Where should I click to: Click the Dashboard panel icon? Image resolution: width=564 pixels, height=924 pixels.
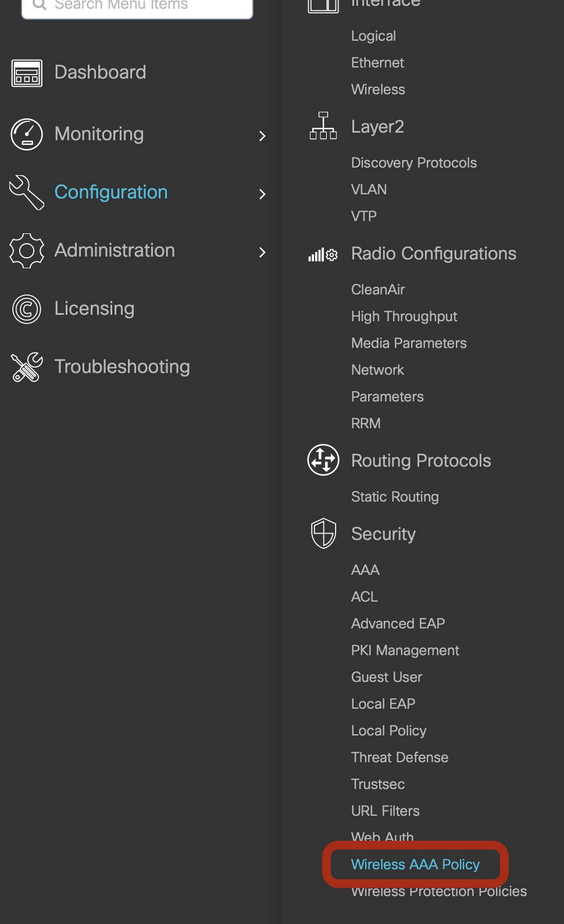tap(27, 73)
